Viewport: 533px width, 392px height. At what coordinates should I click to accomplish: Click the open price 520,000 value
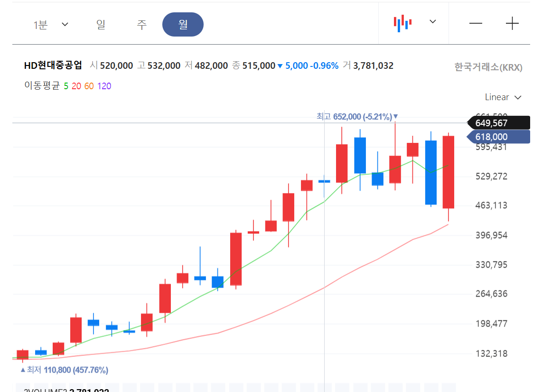116,65
